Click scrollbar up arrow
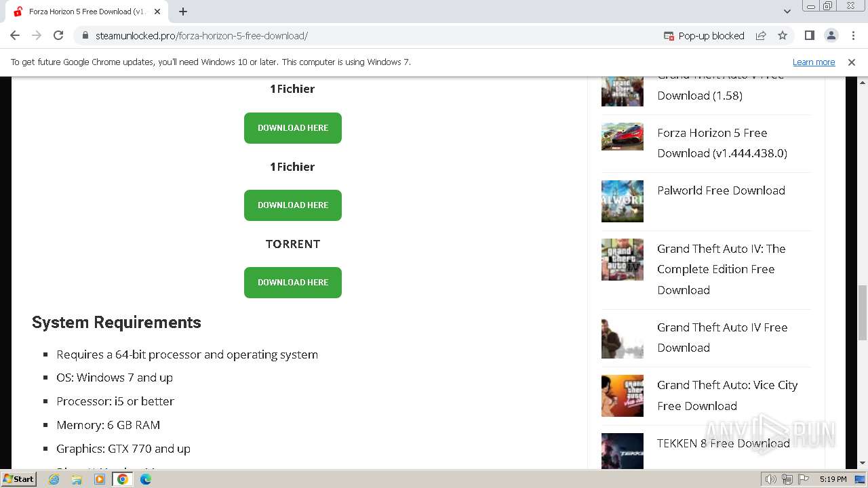 point(863,81)
